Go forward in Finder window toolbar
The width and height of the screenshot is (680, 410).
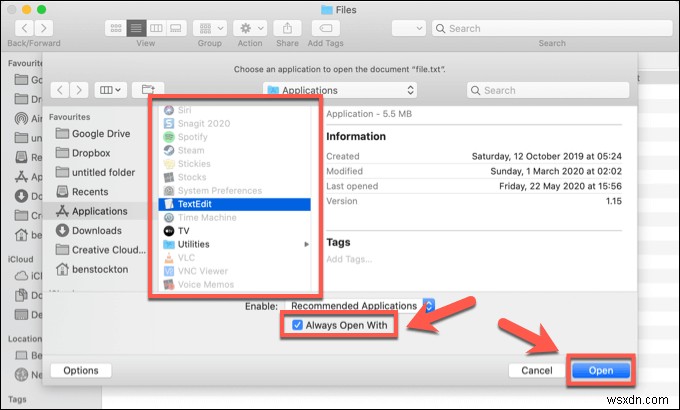44,28
